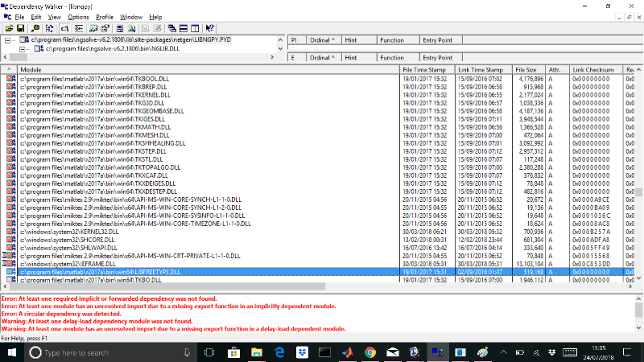This screenshot has width=644, height=362.
Task: Click the Cascade windows toolbar icon
Action: 172,28
